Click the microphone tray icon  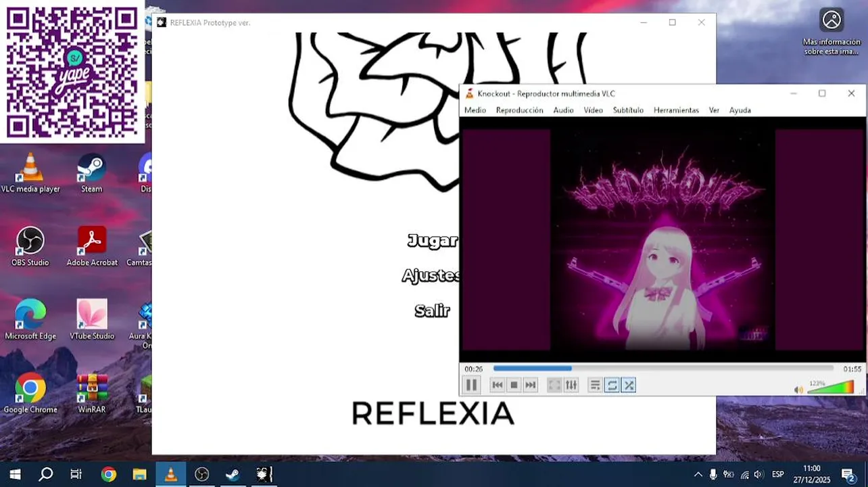(713, 474)
